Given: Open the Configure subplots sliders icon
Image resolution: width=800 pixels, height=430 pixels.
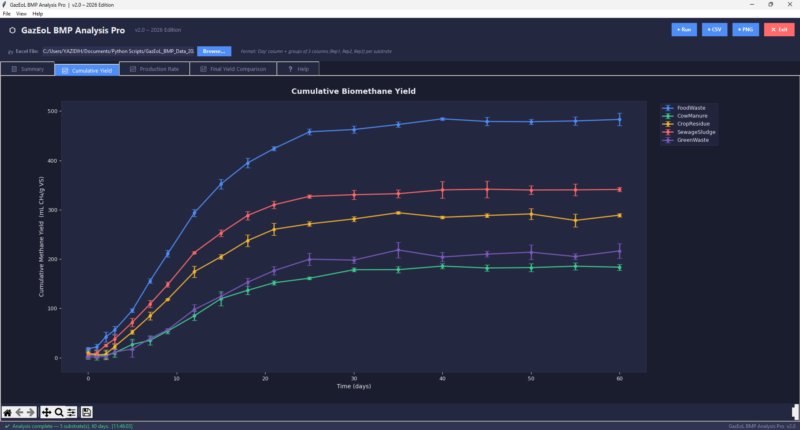Looking at the screenshot, I should pyautogui.click(x=71, y=412).
